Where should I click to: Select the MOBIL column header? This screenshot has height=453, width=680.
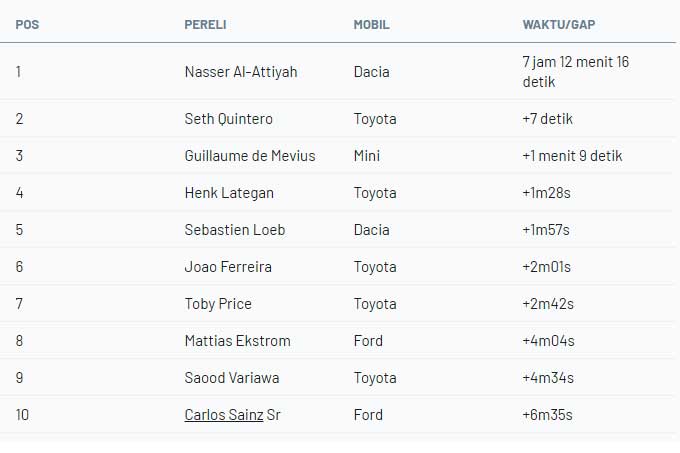coord(371,24)
